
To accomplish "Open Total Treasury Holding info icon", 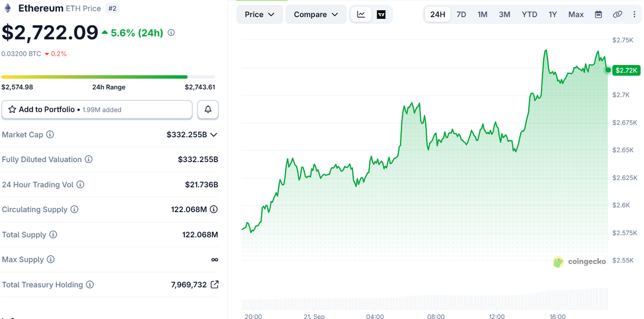I will coord(90,285).
